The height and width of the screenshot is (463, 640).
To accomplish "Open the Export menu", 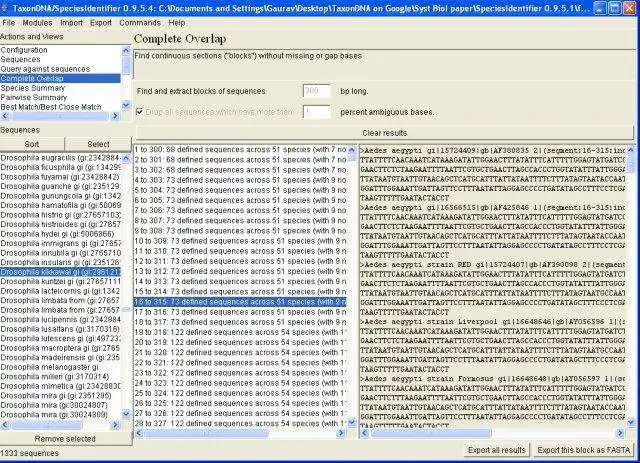I will pyautogui.click(x=100, y=23).
